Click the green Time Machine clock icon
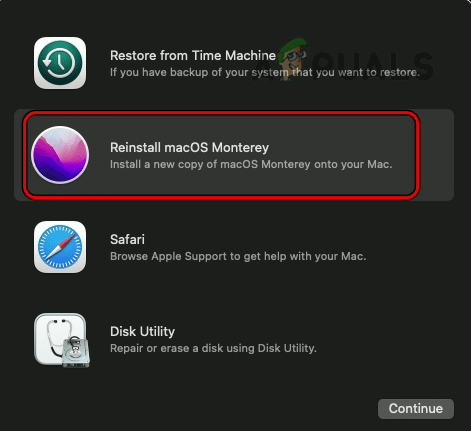This screenshot has height=431, width=471. pos(60,63)
